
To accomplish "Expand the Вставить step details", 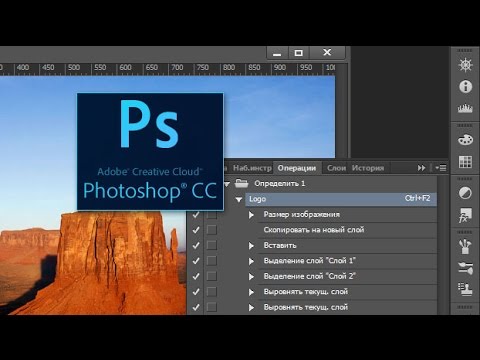I will (251, 246).
